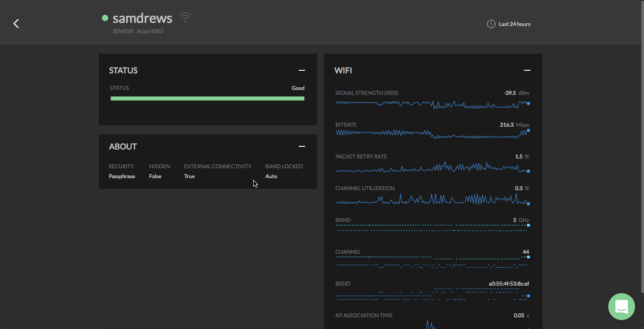Click the clock icon for time range
Viewport: 644px width, 329px height.
click(491, 24)
